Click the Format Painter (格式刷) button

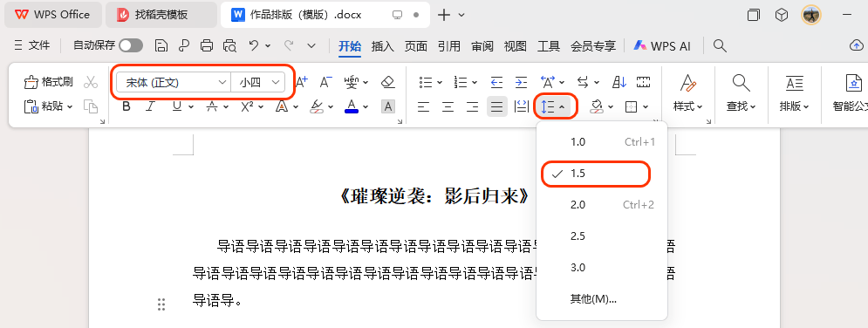(48, 82)
